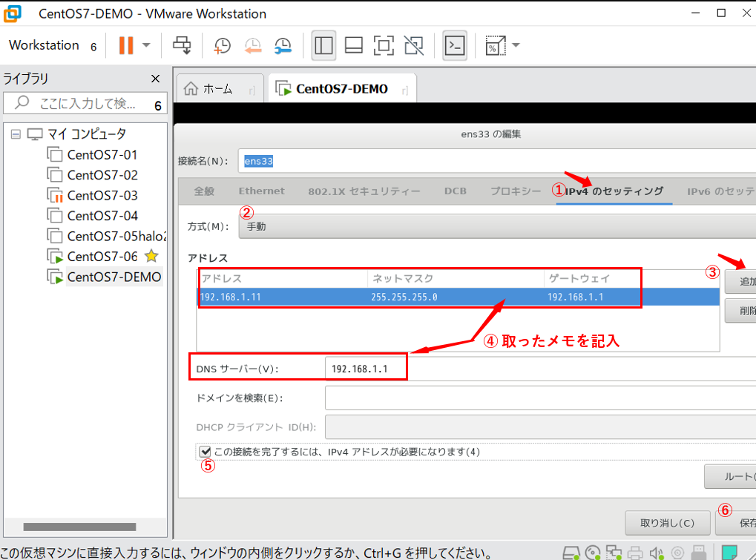Click the USB device status icon
The height and width of the screenshot is (560, 756).
pyautogui.click(x=699, y=553)
